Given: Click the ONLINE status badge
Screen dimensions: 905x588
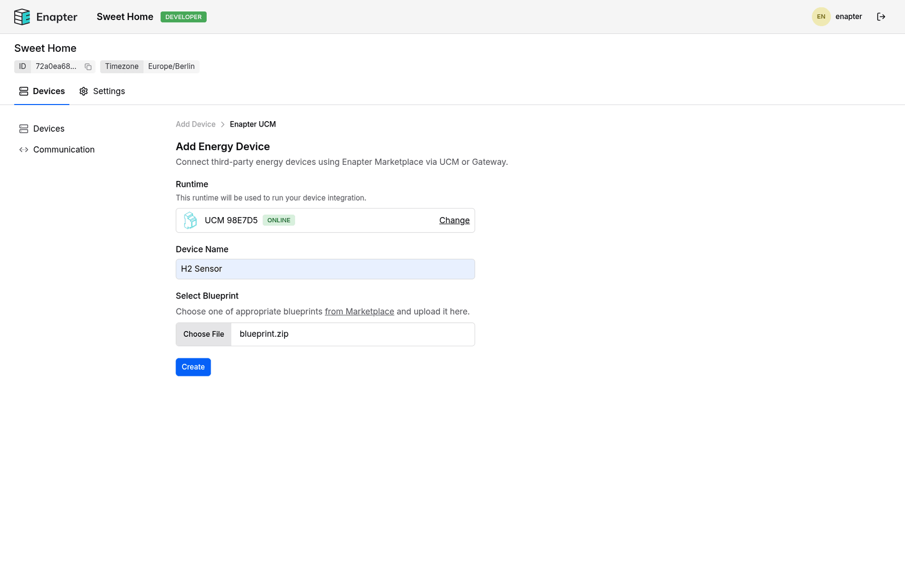Looking at the screenshot, I should 279,220.
